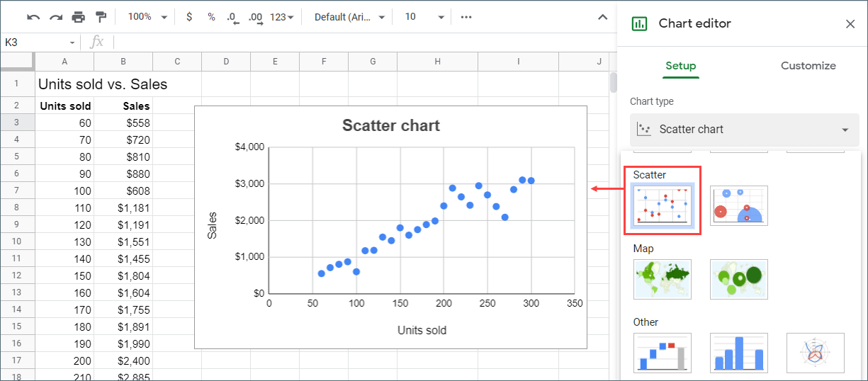This screenshot has width=868, height=381.
Task: Switch to the Setup tab
Action: click(681, 66)
